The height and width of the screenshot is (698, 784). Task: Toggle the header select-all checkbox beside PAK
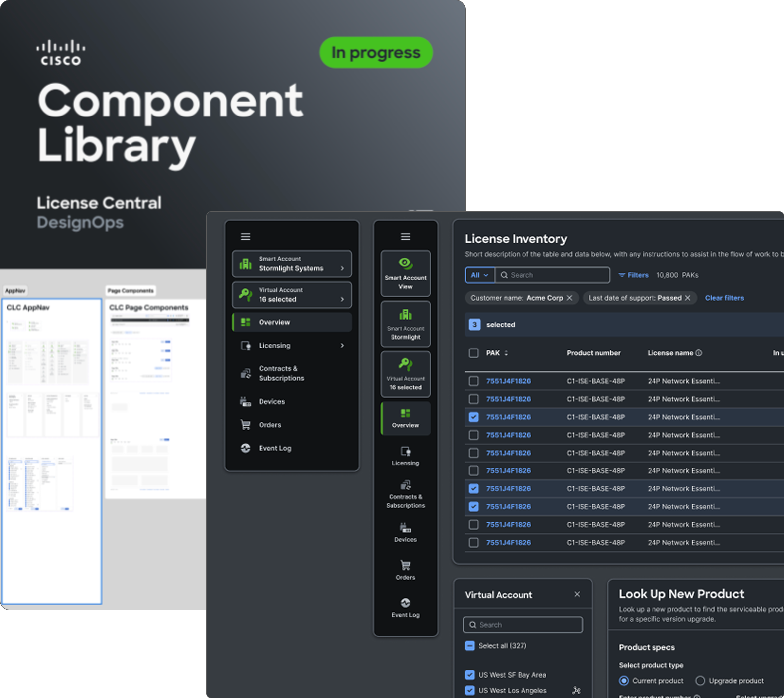(x=474, y=353)
